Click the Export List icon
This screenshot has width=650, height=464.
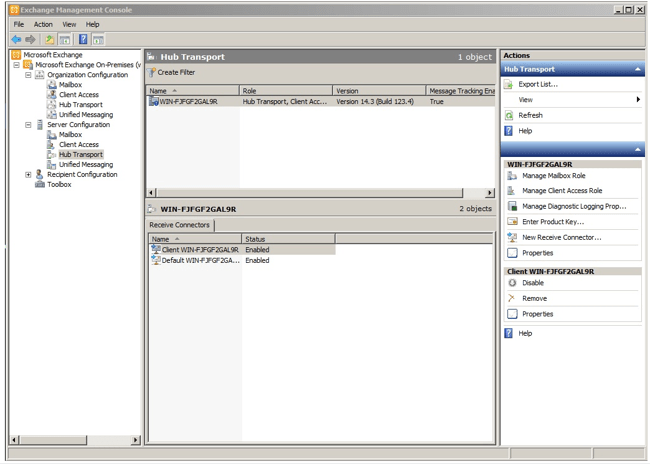[509, 85]
